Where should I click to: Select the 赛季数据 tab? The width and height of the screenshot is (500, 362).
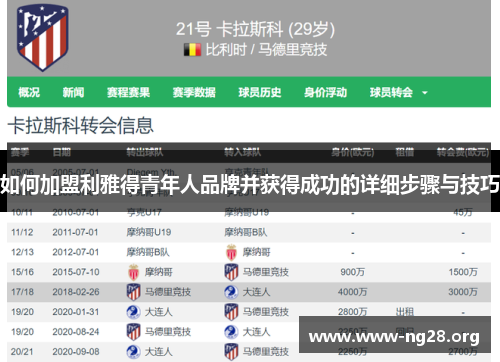194,92
